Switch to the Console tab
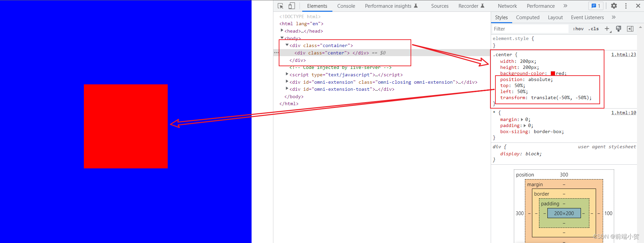Screen dimensions: 644x243 pyautogui.click(x=346, y=6)
